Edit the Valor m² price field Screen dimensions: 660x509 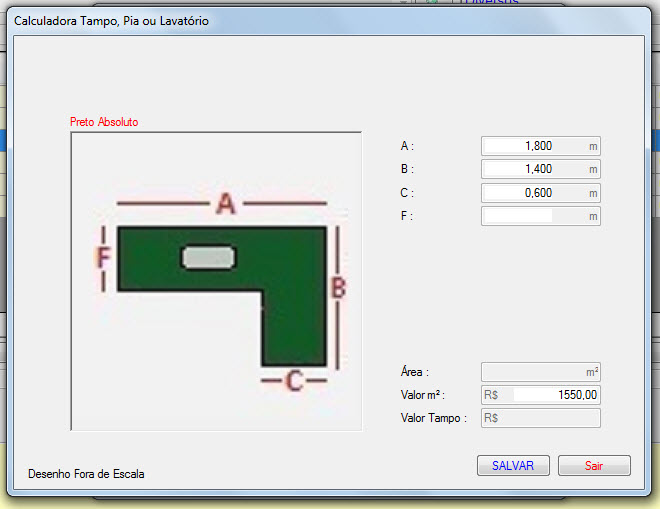pyautogui.click(x=540, y=395)
